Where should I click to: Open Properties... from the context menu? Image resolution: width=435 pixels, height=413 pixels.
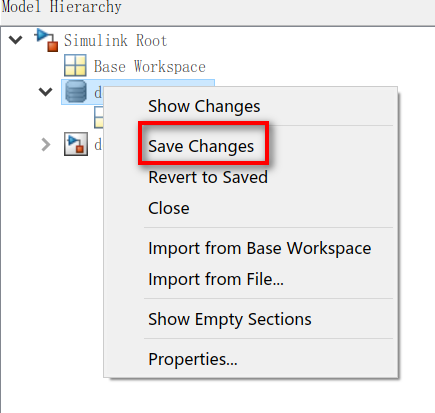click(193, 359)
